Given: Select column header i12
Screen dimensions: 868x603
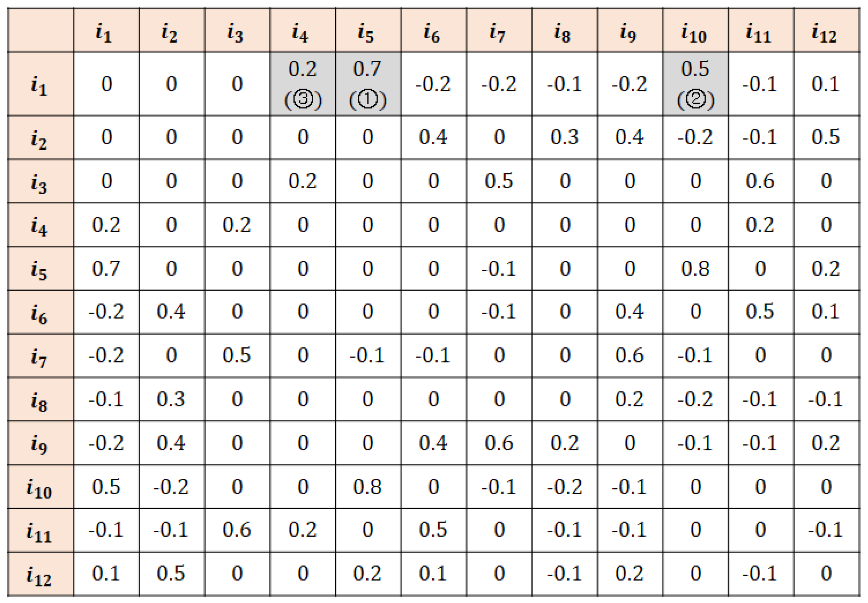Looking at the screenshot, I should [826, 30].
